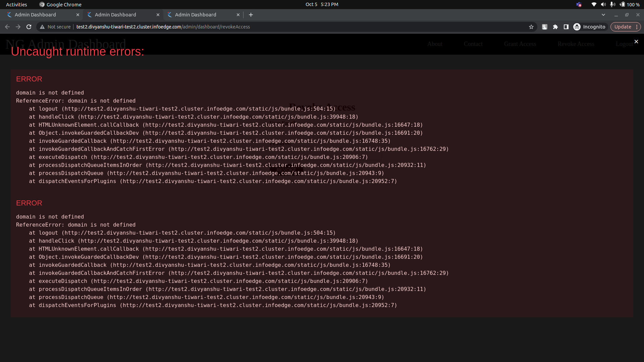Open the system tray volume icon

pos(603,4)
